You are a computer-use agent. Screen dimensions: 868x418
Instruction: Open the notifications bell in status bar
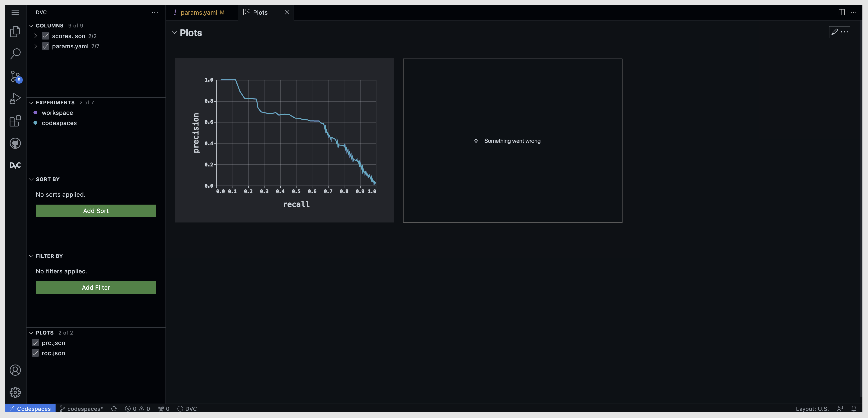click(x=854, y=408)
